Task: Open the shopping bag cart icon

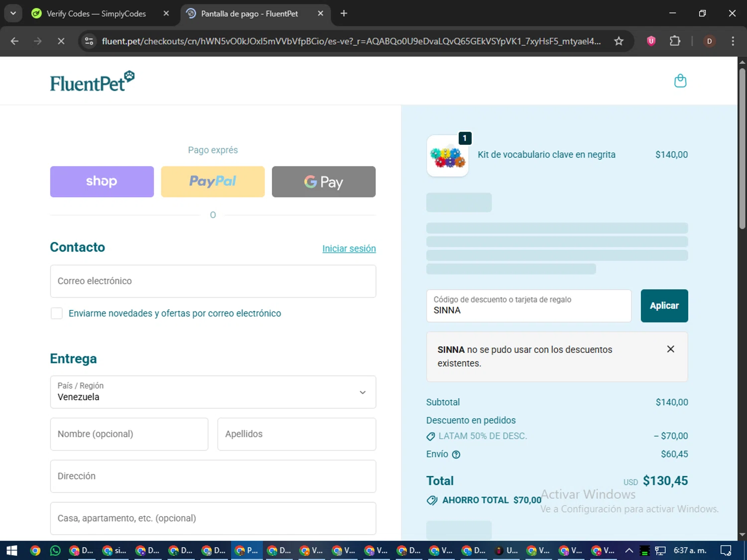Action: 680,81
